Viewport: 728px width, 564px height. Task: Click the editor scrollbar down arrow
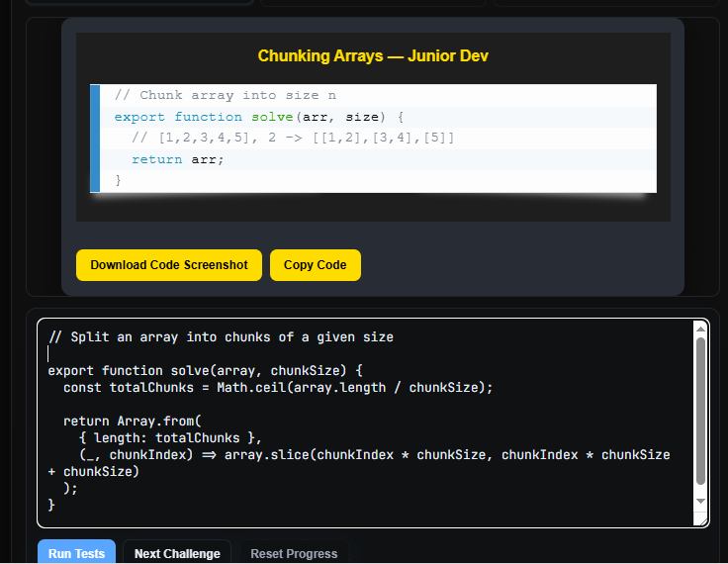click(x=700, y=502)
